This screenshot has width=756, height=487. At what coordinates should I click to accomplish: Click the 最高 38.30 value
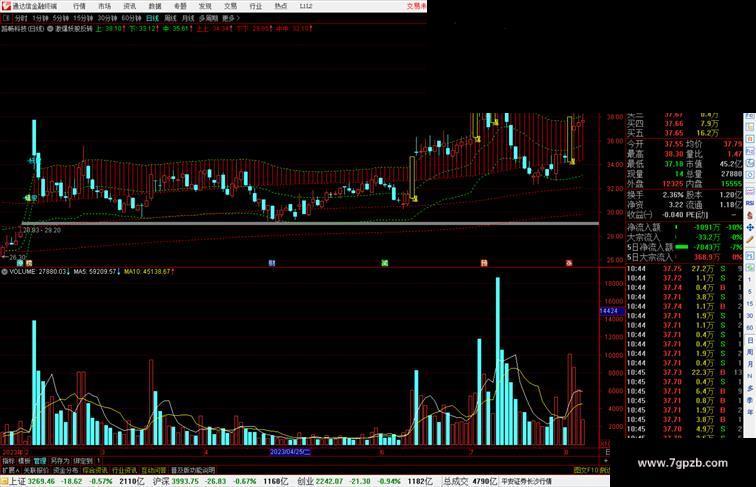[x=673, y=154]
